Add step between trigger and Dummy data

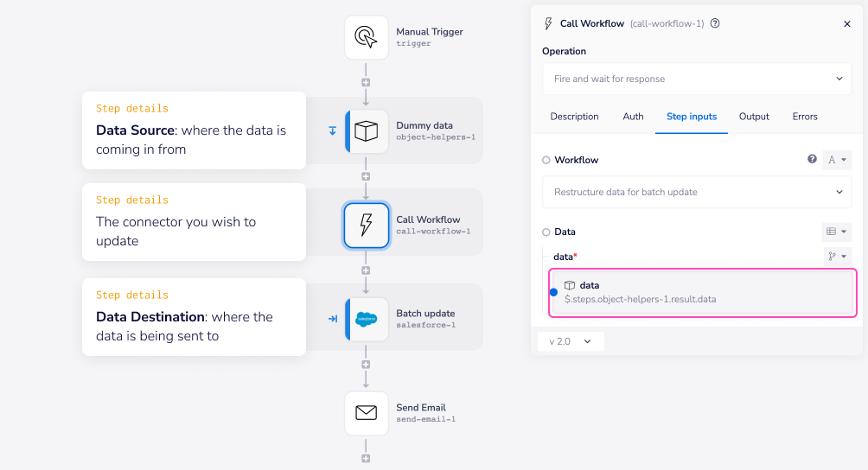coord(366,83)
